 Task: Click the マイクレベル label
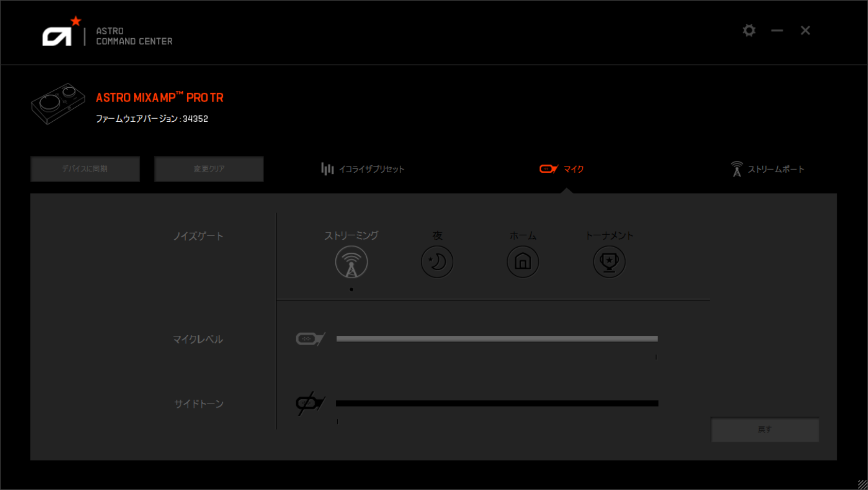(x=198, y=339)
